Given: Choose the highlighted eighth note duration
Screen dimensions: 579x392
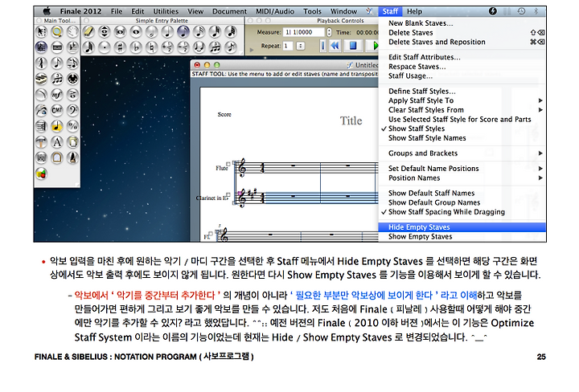Looking at the screenshot, I should 183,32.
